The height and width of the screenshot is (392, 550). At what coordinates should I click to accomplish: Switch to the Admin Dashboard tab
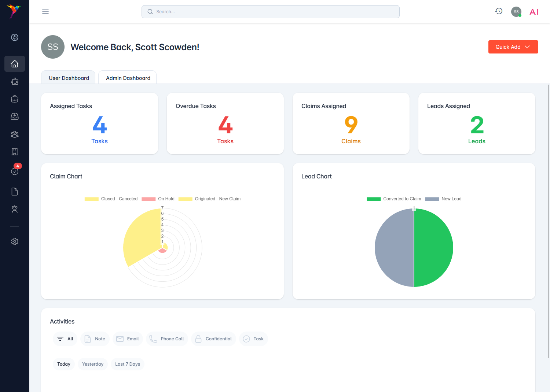128,78
